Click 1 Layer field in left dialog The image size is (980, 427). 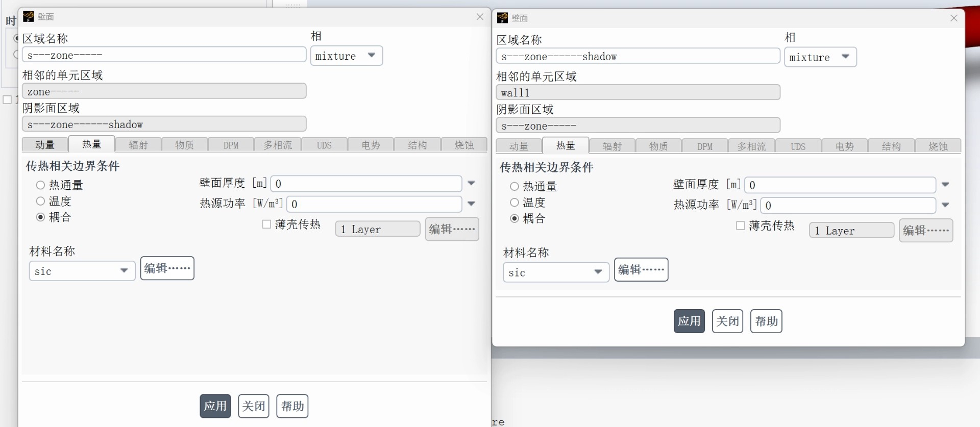(378, 229)
